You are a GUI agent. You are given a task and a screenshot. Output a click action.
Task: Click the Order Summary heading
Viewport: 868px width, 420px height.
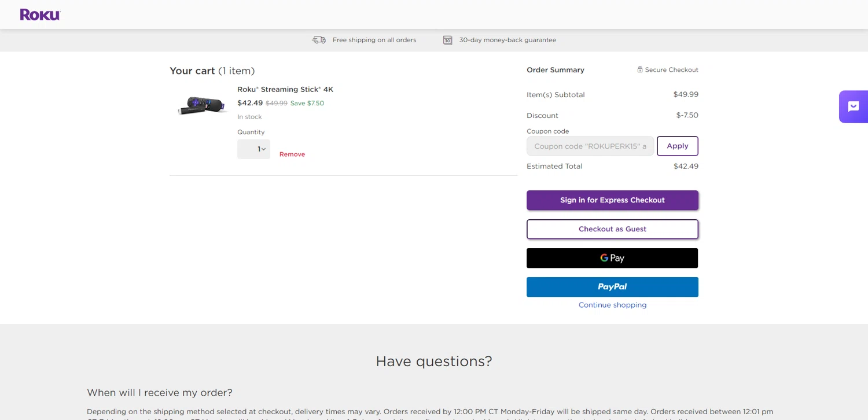556,70
